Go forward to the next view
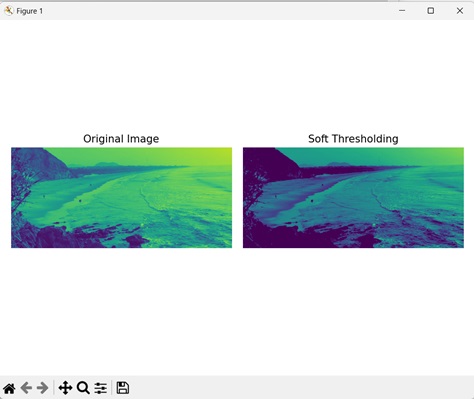Viewport: 474px width, 399px height. click(43, 388)
